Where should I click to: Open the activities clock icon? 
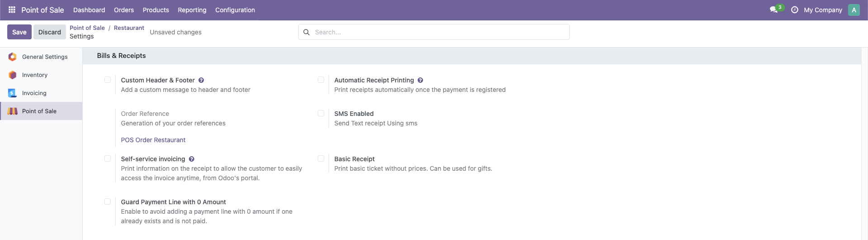[x=794, y=10]
